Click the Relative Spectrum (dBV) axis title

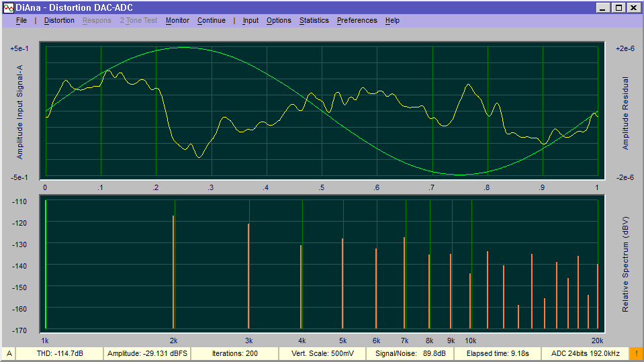[x=625, y=265]
